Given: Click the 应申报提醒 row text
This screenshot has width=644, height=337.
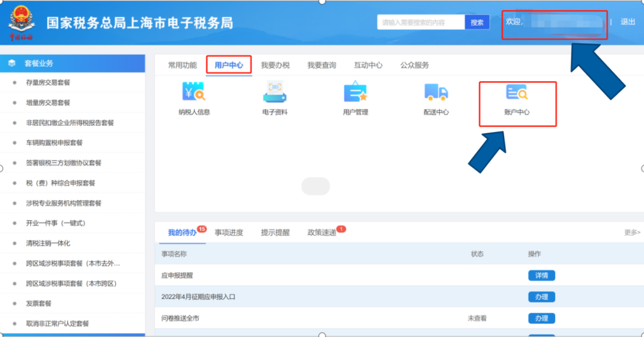Looking at the screenshot, I should tap(177, 276).
